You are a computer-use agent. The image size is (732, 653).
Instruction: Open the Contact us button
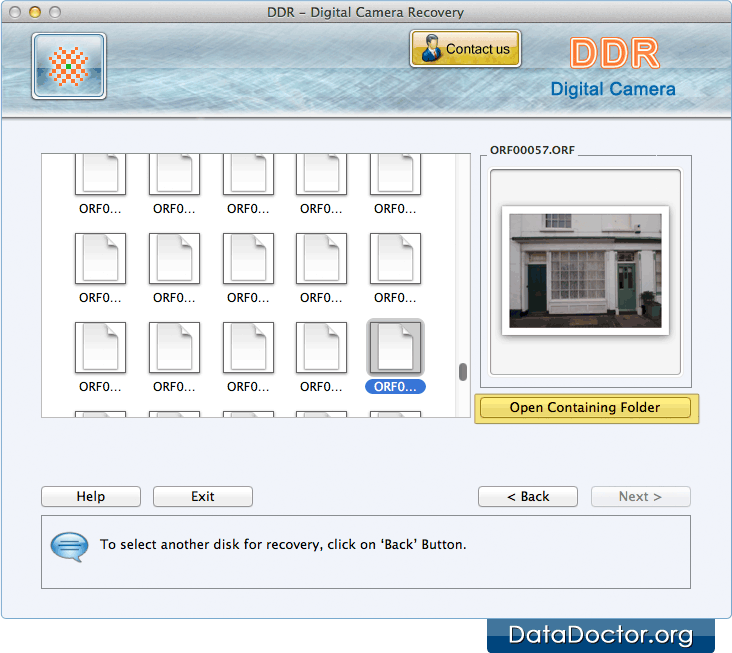pos(465,49)
